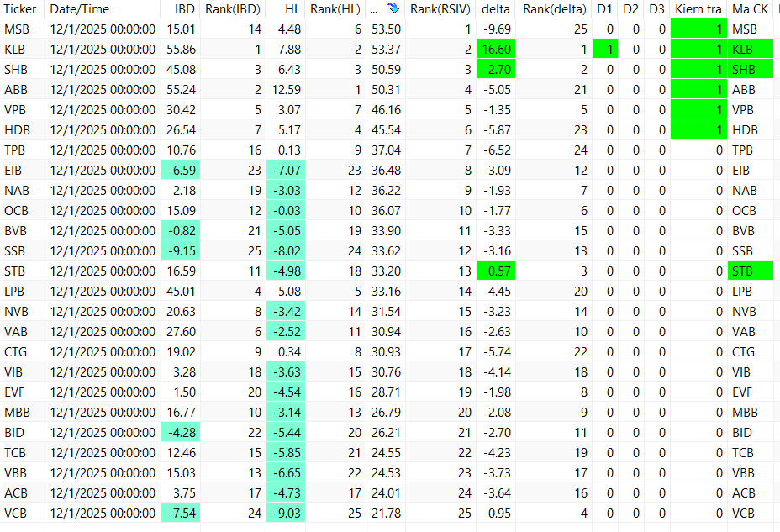Click the value 53.50 in MSB row
This screenshot has height=532, width=780.
pos(386,29)
